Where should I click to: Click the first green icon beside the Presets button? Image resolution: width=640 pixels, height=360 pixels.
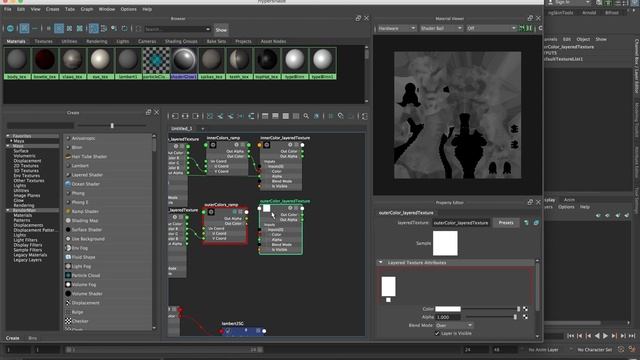tap(527, 223)
